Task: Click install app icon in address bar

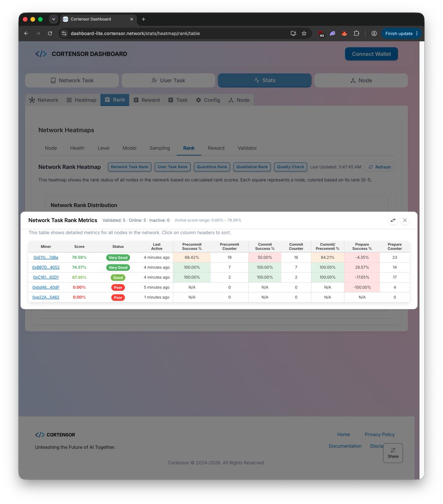Action: pos(293,34)
